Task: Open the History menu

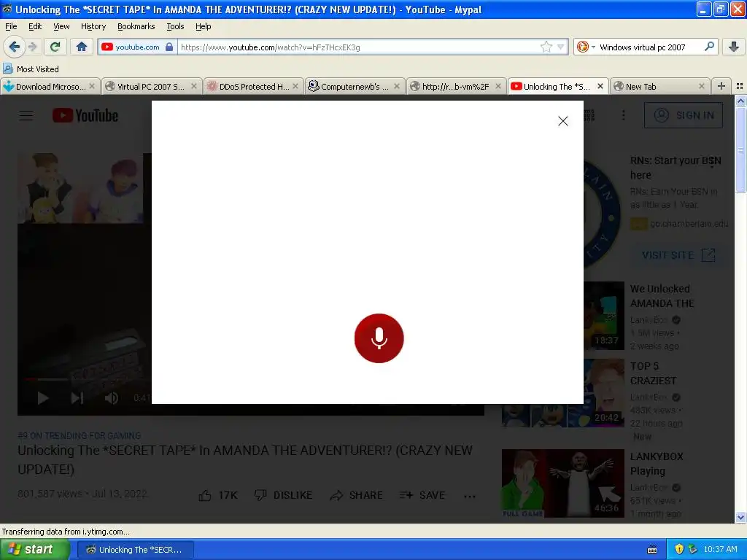Action: (93, 26)
